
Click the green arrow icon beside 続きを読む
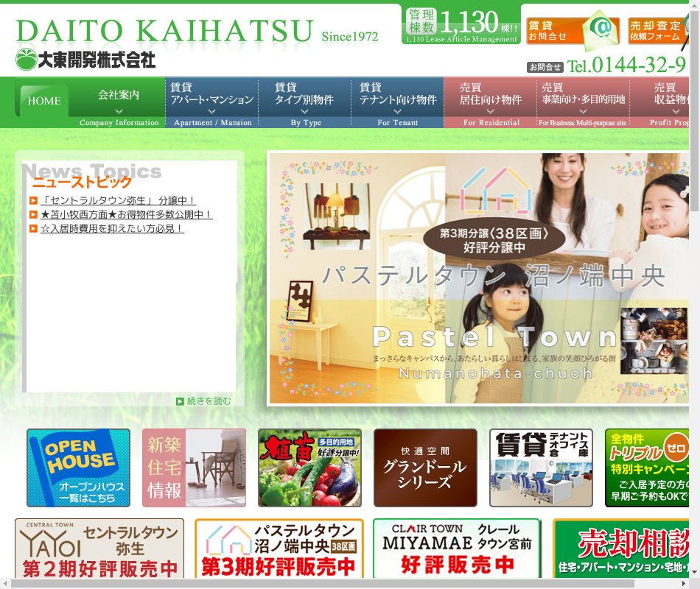180,401
